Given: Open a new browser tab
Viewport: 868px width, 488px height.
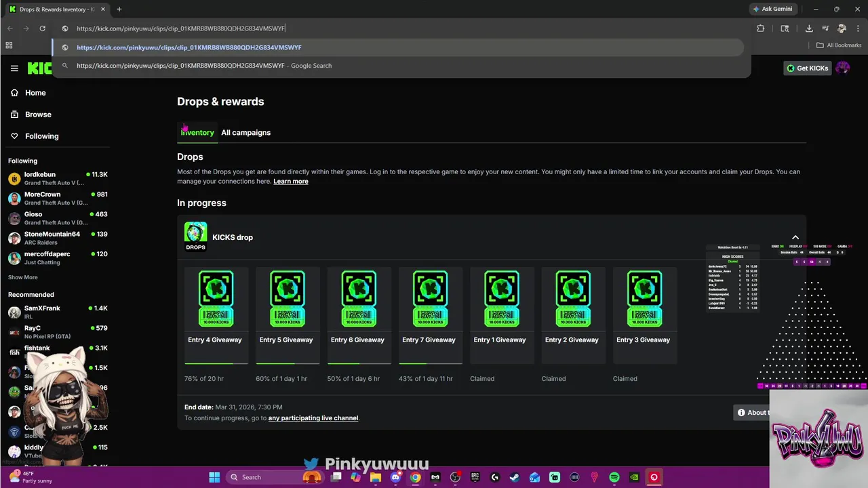Looking at the screenshot, I should (119, 9).
